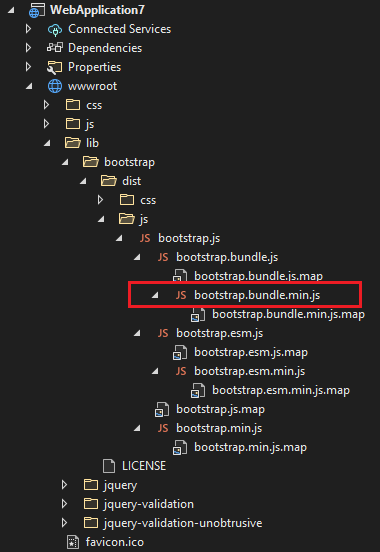This screenshot has width=380, height=552.
Task: Click the js open-folder icon under dist
Action: point(127,219)
